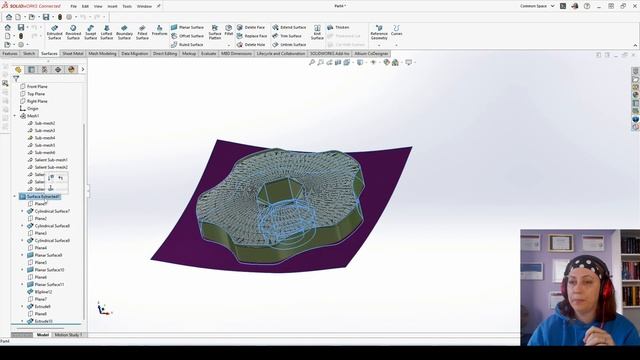Switch to the Sketch ribbon tab
Viewport: 640px width, 360px height.
point(29,53)
